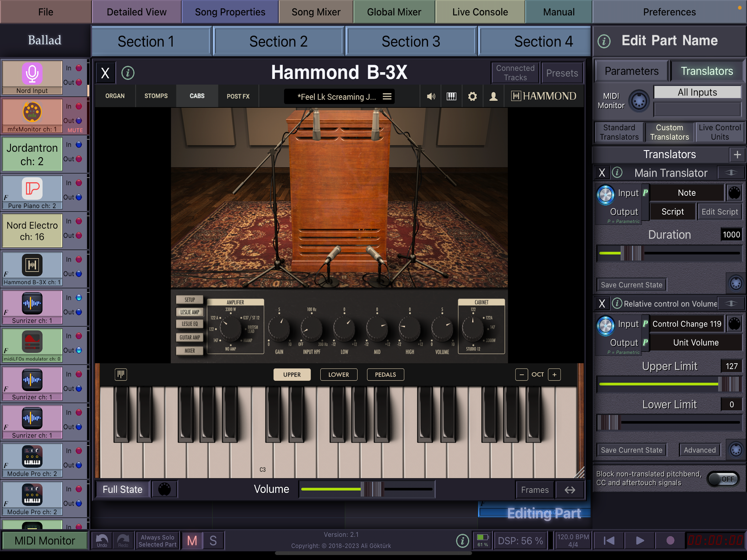
Task: Click the Edit Script button
Action: pos(719,212)
